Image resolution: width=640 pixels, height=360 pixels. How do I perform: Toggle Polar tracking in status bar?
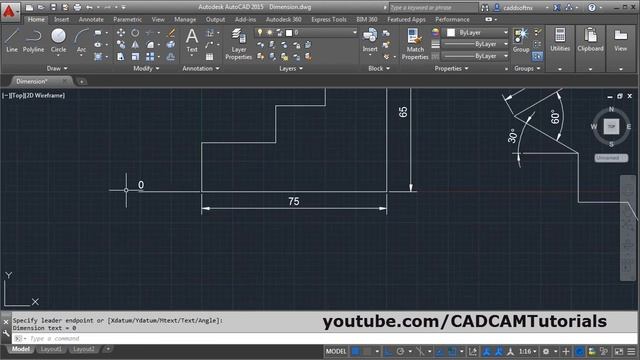[x=400, y=351]
